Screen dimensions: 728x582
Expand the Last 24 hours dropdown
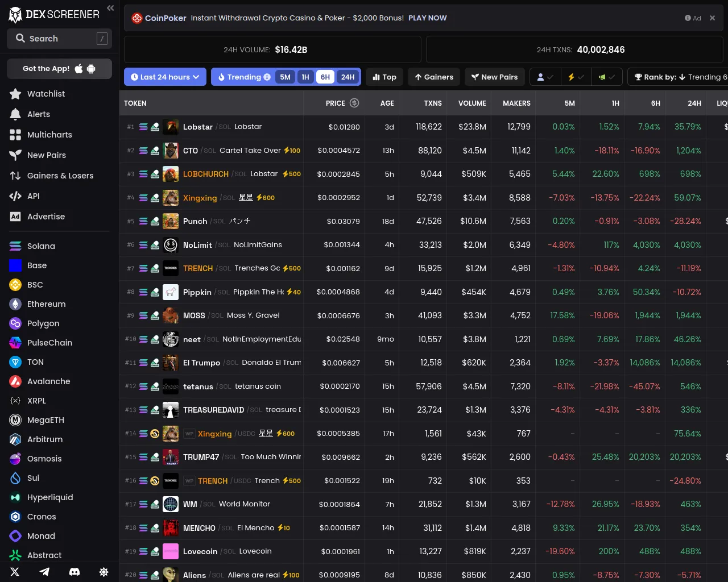click(x=165, y=77)
